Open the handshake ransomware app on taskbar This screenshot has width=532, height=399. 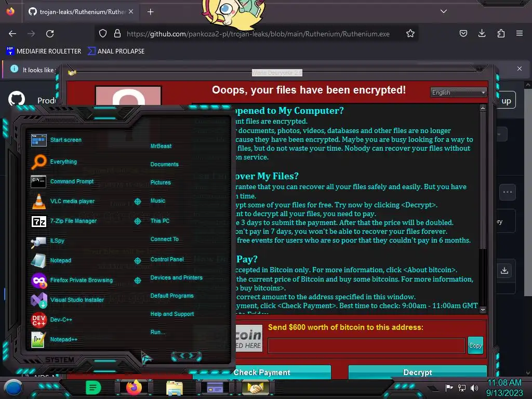(x=256, y=388)
